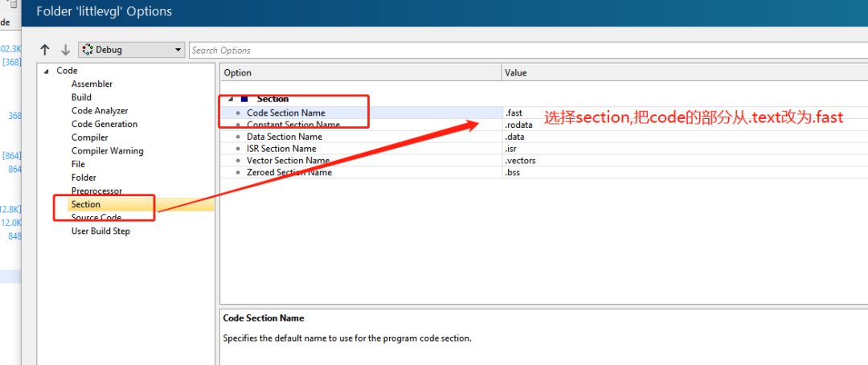Select Build in the options tree
Image resolution: width=868 pixels, height=365 pixels.
(x=81, y=97)
